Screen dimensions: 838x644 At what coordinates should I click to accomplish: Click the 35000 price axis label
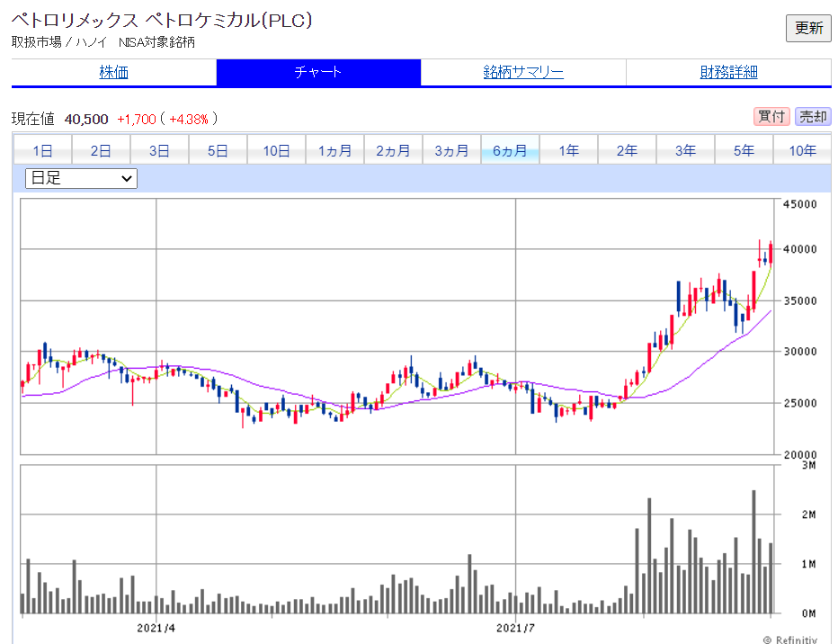(800, 301)
